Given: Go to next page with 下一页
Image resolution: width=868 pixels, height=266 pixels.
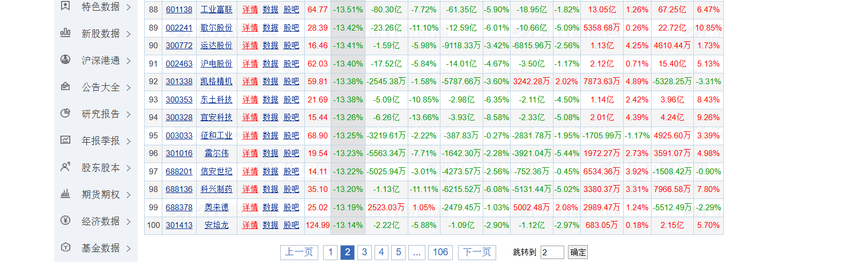Looking at the screenshot, I should pyautogui.click(x=477, y=252).
